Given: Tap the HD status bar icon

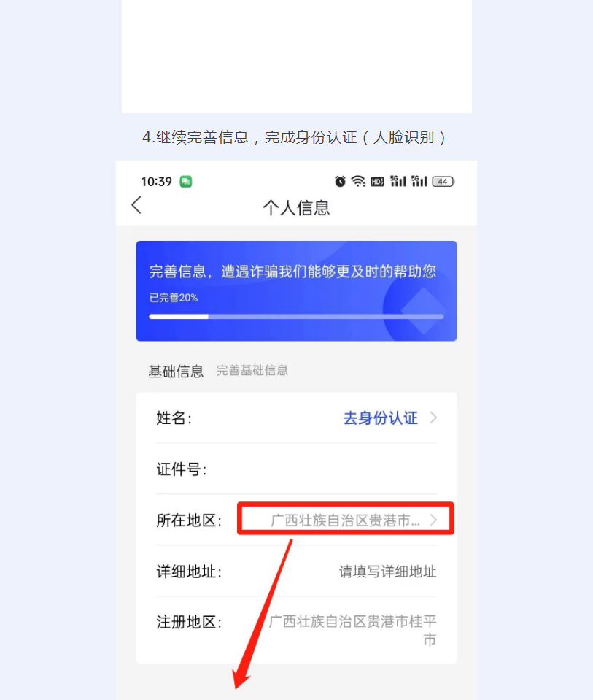Looking at the screenshot, I should [378, 182].
